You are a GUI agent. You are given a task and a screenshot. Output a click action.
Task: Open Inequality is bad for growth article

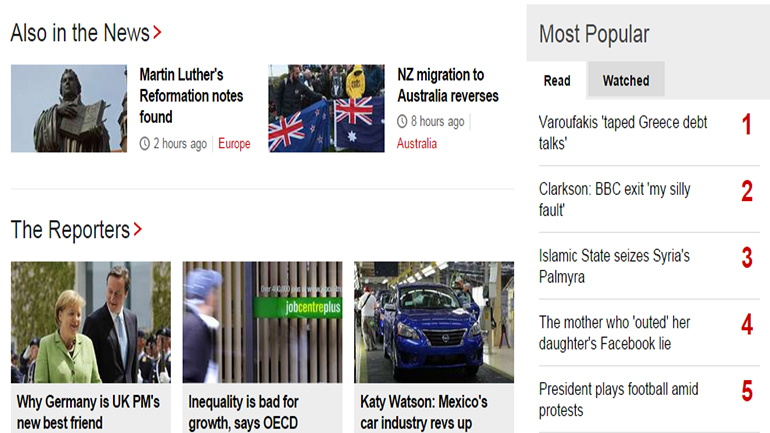tap(243, 412)
